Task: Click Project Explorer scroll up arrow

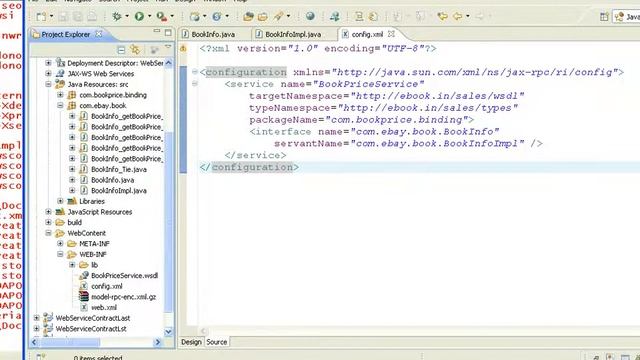Action: coord(168,63)
